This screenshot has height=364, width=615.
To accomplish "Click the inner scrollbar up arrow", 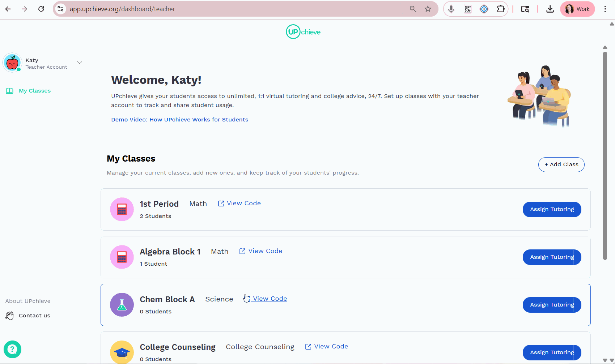I will tap(605, 47).
